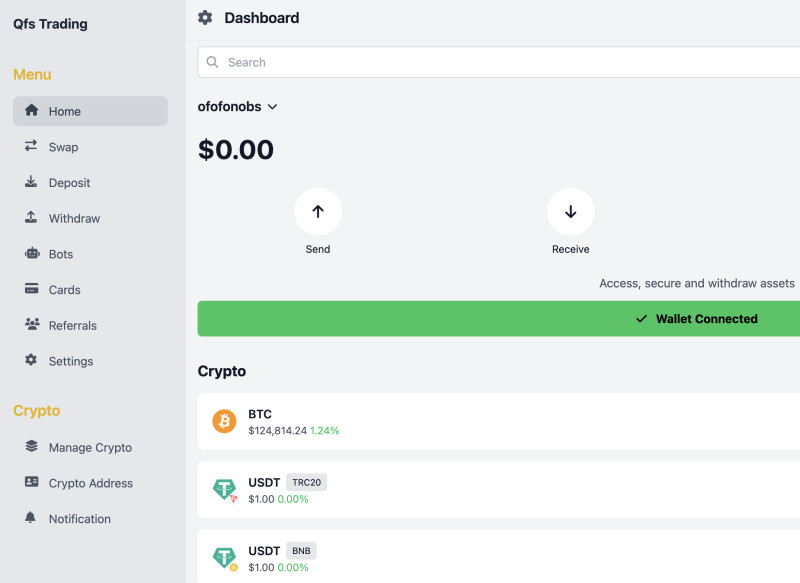Click the Notification bell icon
Screen dimensions: 800x583
point(31,518)
